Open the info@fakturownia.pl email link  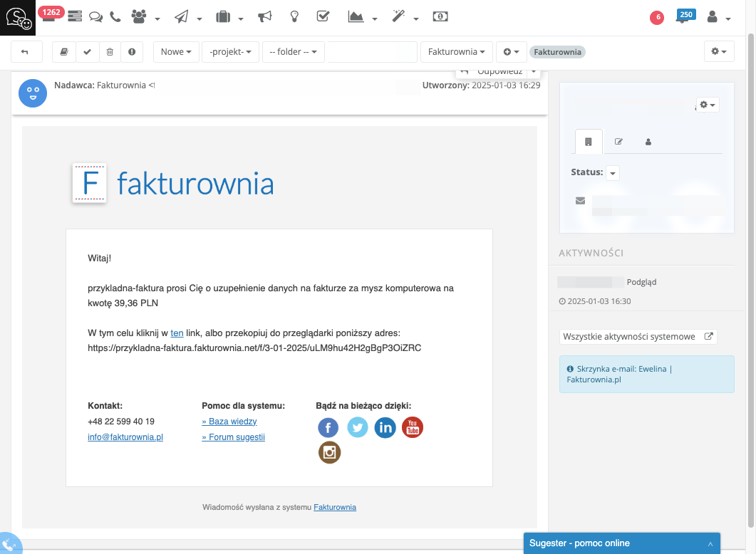(x=125, y=437)
